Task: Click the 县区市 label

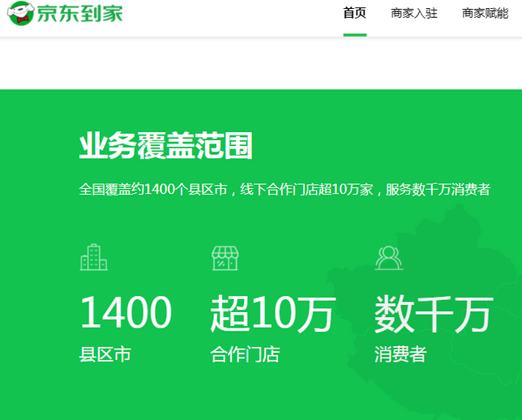Action: click(x=105, y=354)
